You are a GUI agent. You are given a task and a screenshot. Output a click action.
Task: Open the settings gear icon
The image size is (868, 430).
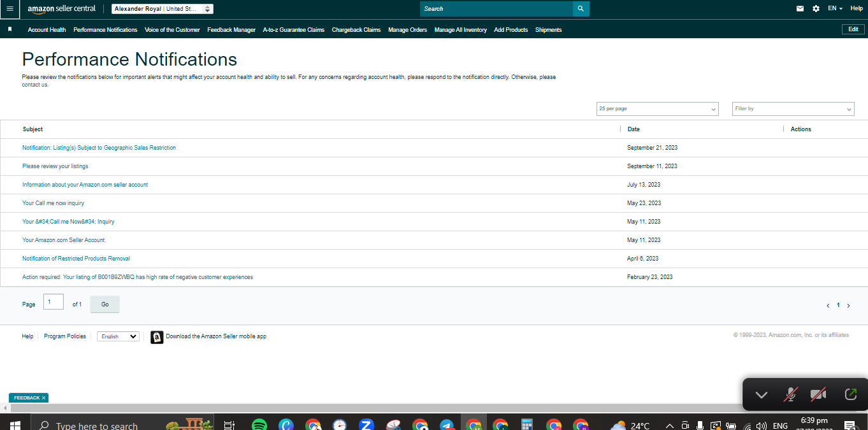coord(816,9)
